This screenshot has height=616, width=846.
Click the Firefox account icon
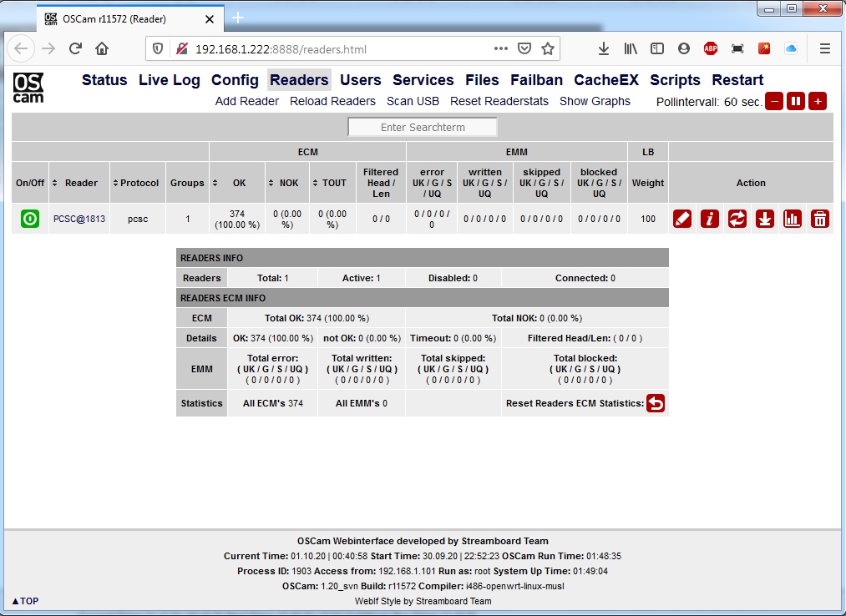(684, 49)
